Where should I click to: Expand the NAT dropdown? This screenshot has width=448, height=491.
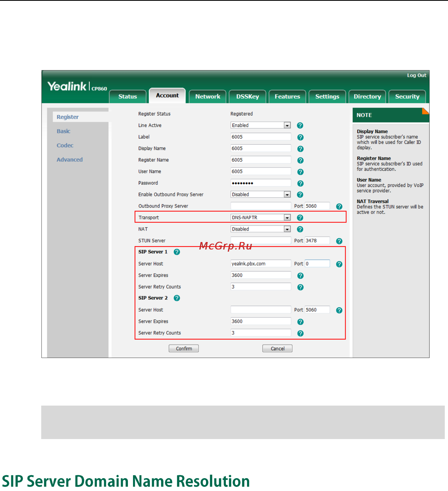click(x=287, y=229)
